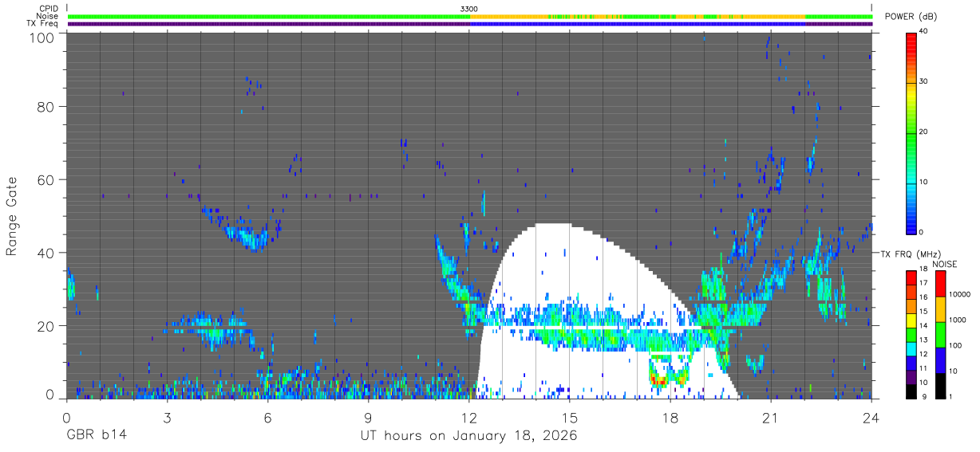Click the red high-power echo near 17.5 UT

[x=658, y=382]
